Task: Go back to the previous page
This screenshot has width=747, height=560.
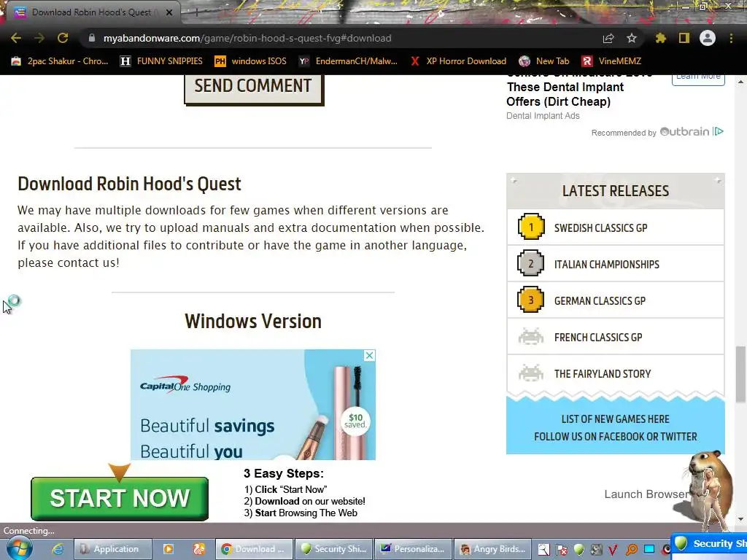Action: (16, 38)
